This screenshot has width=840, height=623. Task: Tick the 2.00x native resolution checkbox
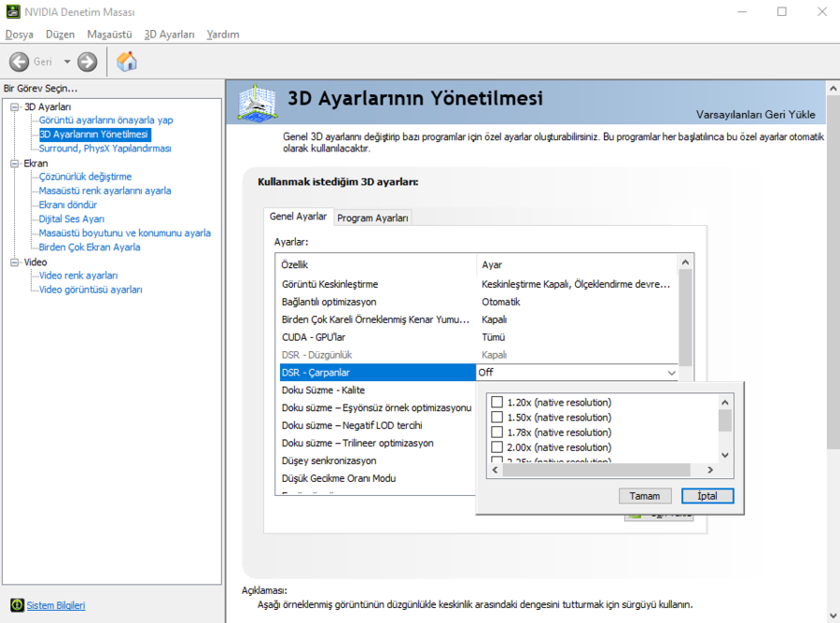(x=497, y=447)
